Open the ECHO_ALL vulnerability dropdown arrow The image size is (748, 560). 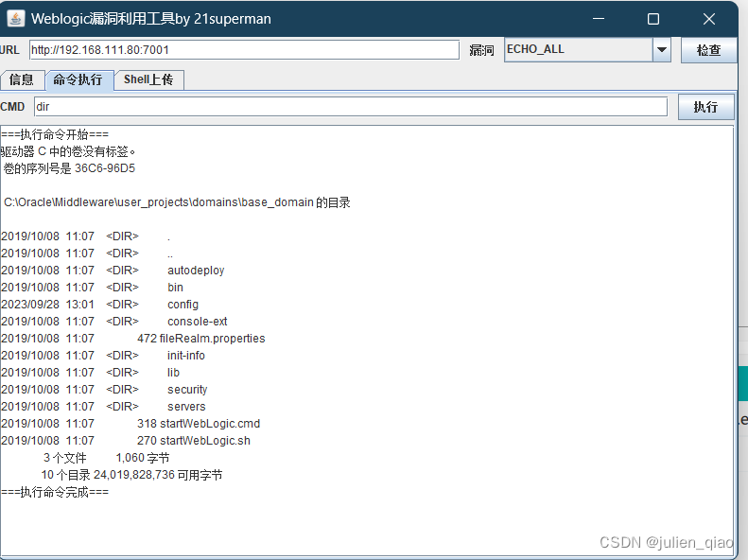pos(662,49)
